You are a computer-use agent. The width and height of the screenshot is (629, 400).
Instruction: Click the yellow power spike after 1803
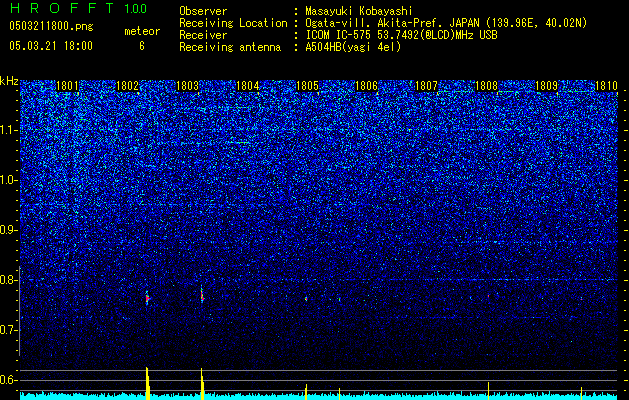point(202,384)
